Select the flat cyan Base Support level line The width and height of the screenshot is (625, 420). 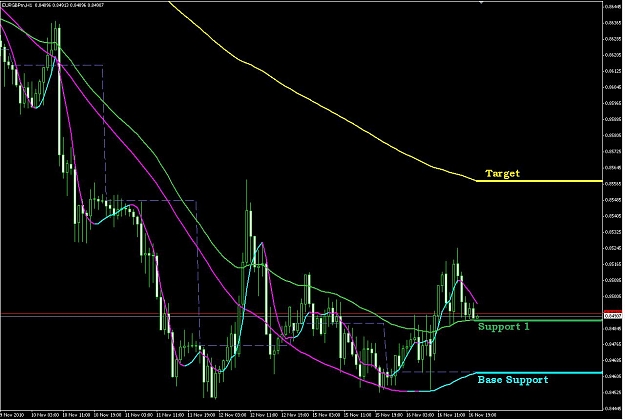539,373
